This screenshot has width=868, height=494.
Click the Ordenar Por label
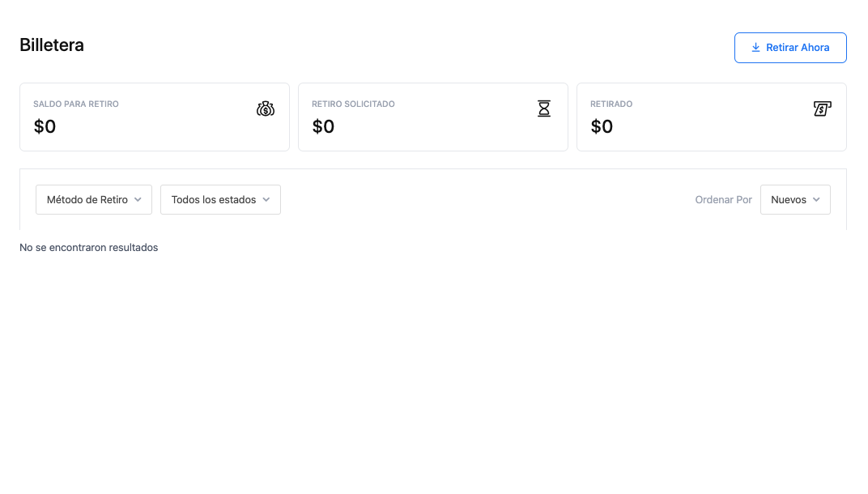coord(724,199)
